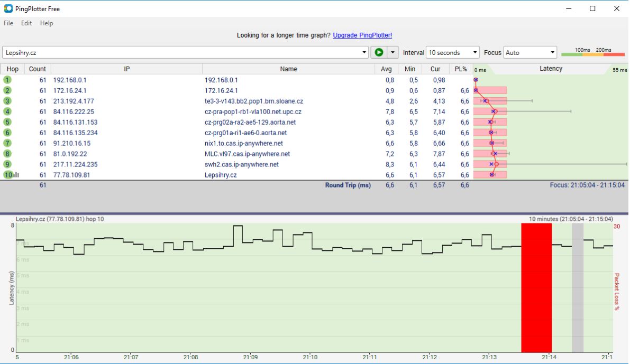Select IP address 192.168.0.1 cell
This screenshot has width=630, height=364.
[x=70, y=80]
